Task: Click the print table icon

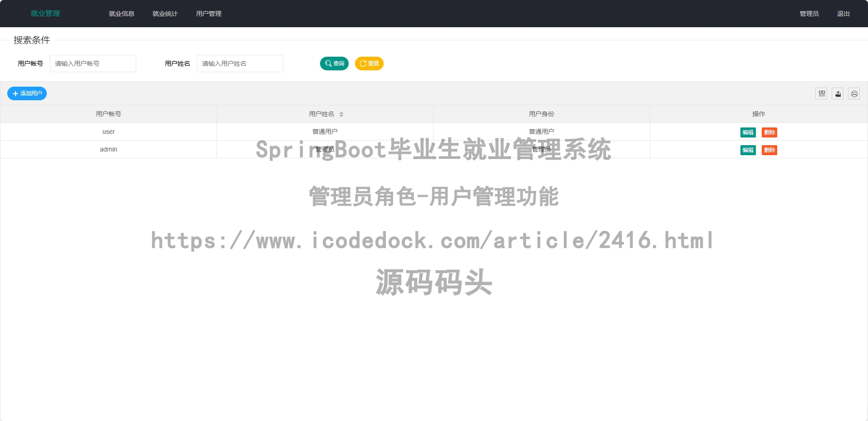Action: click(x=854, y=93)
